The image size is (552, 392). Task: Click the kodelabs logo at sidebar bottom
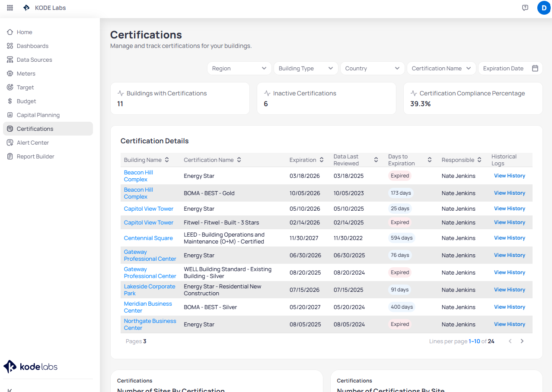(x=30, y=367)
